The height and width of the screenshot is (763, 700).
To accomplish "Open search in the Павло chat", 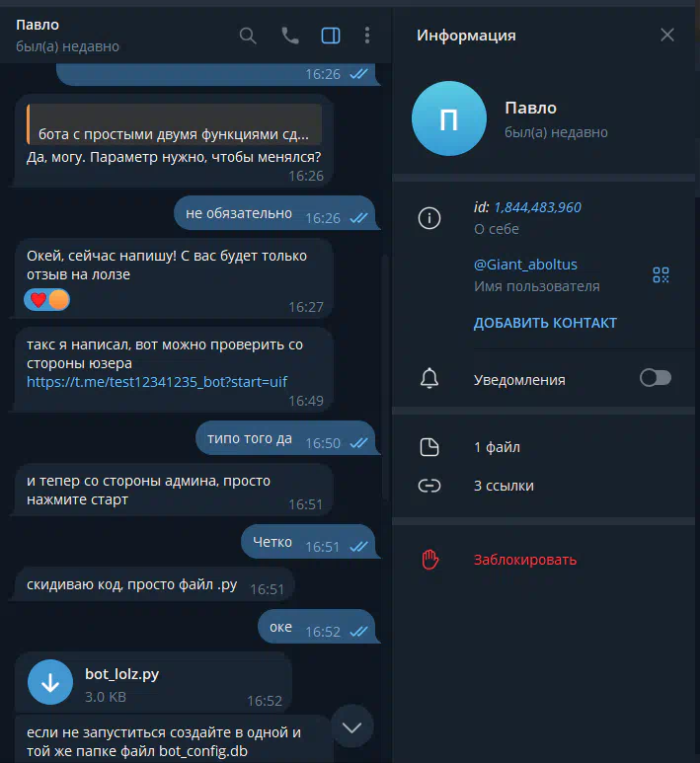I will pos(247,36).
